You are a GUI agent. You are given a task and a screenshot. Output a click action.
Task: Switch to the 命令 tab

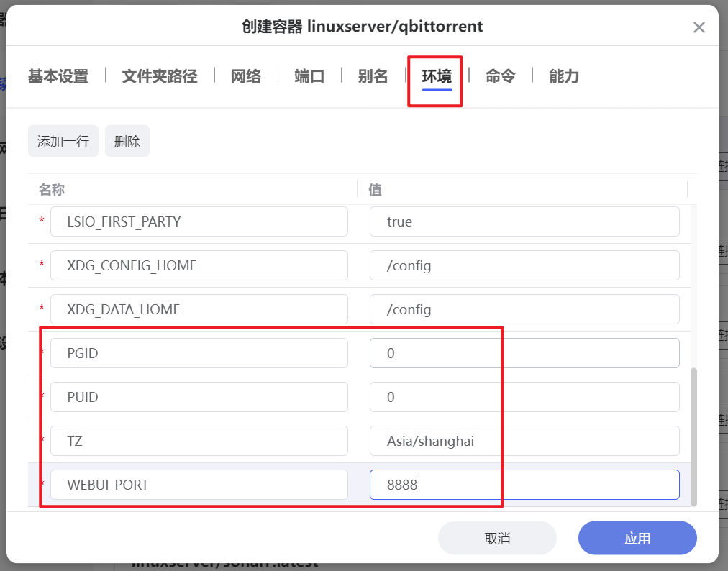pos(501,76)
